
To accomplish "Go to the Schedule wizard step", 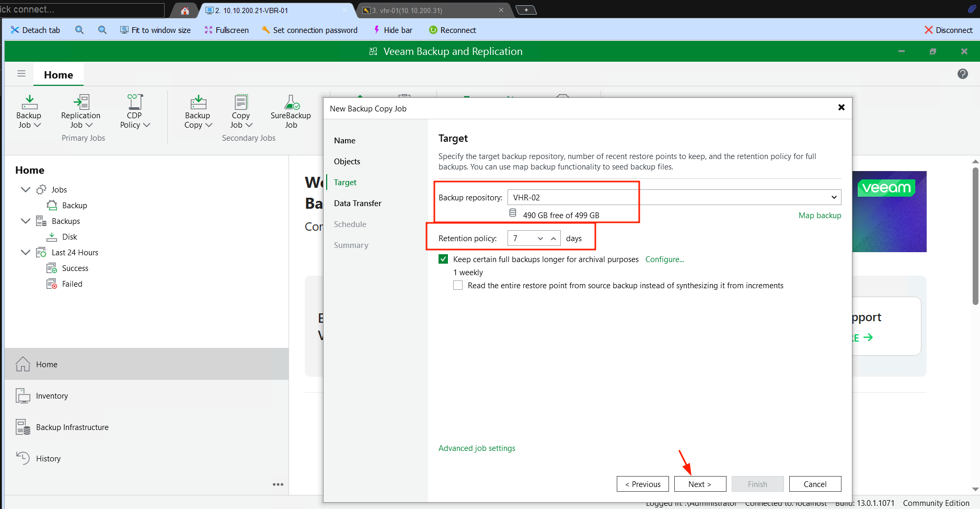I will click(x=350, y=224).
